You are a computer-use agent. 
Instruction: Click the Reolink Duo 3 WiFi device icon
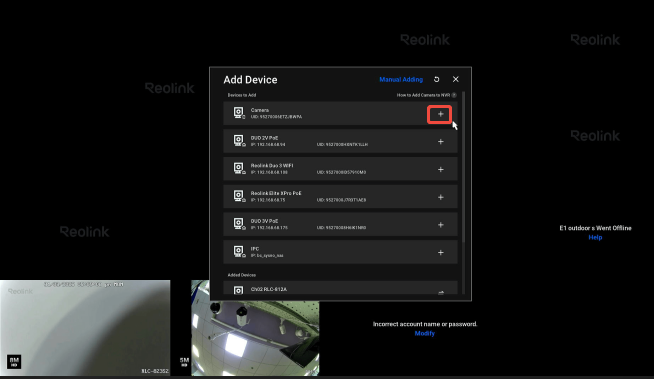tap(239, 168)
